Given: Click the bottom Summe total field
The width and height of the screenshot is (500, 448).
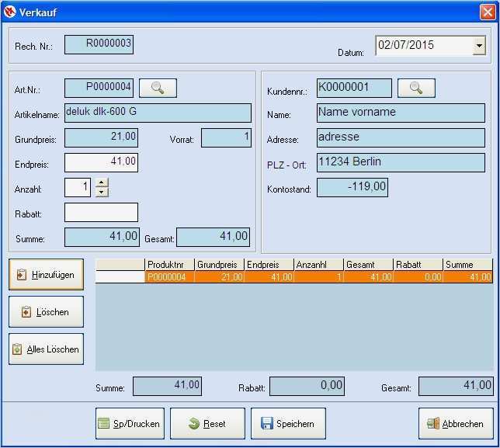Looking at the screenshot, I should (x=168, y=387).
